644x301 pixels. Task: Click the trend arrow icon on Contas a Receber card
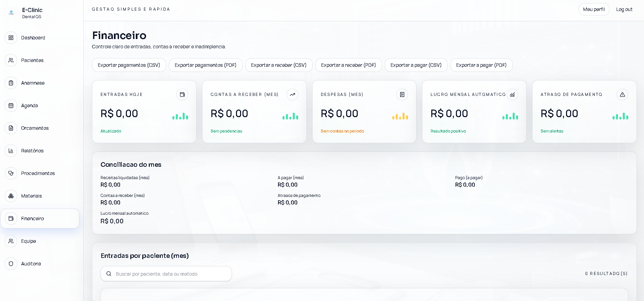[292, 95]
